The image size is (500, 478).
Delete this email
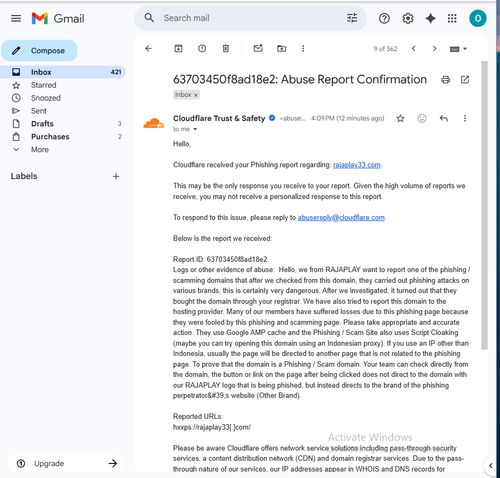(226, 49)
